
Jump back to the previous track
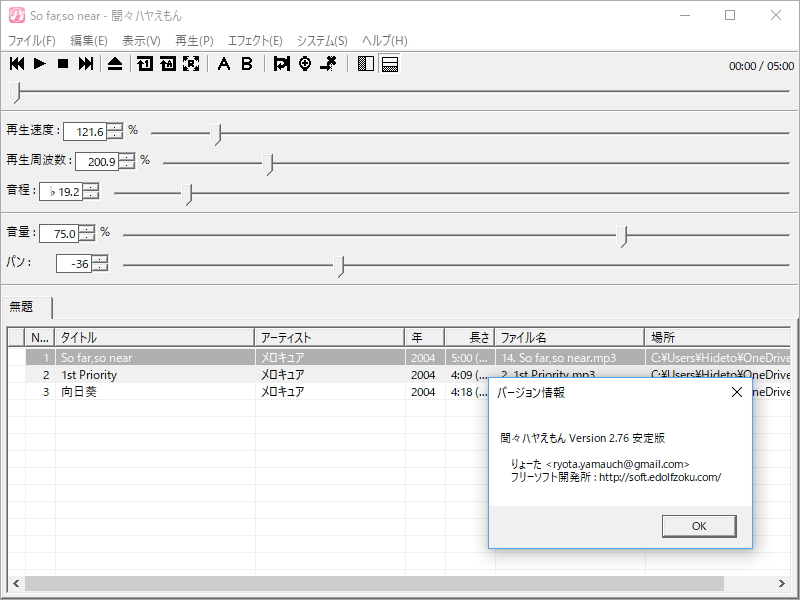click(17, 64)
